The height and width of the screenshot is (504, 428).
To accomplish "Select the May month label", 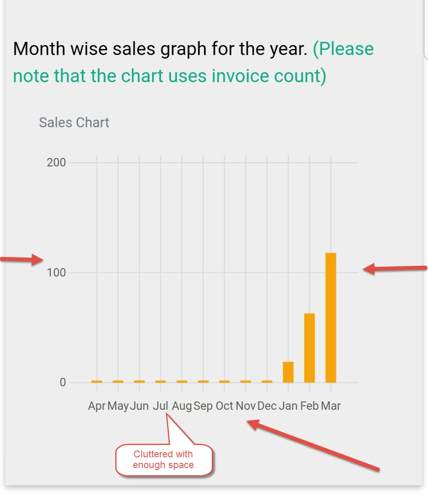I will point(118,406).
